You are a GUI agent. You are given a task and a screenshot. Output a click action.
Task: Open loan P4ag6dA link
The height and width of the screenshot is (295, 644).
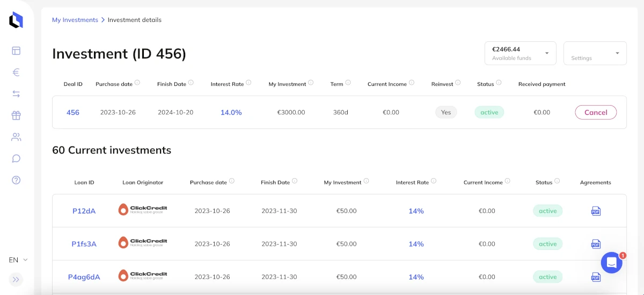(84, 277)
